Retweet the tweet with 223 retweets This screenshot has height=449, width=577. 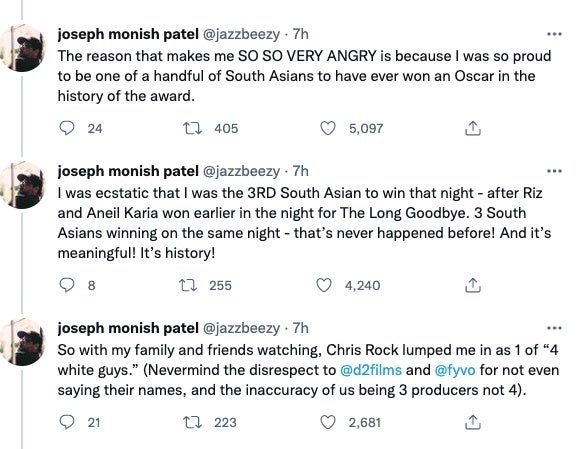click(x=192, y=422)
